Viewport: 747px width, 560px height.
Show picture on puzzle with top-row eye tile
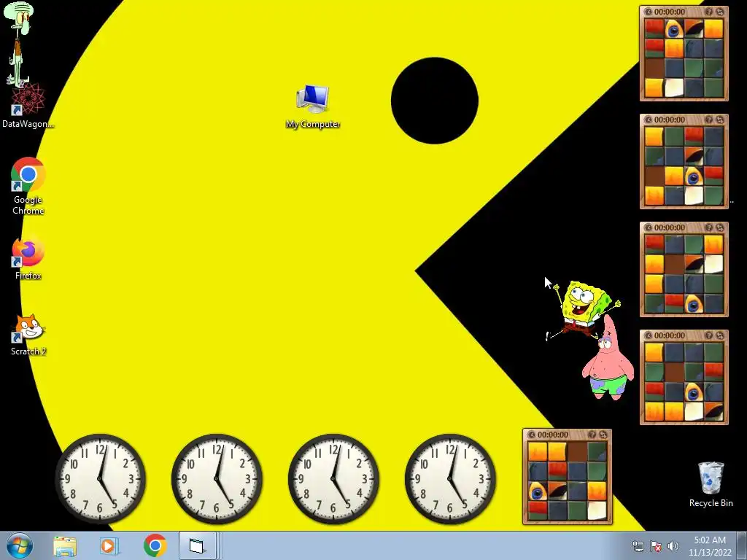point(709,12)
